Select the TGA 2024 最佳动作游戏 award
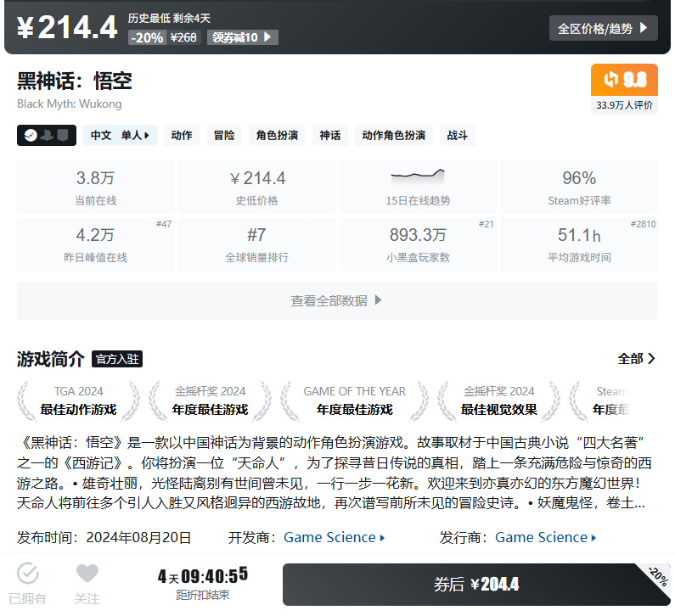 point(78,401)
